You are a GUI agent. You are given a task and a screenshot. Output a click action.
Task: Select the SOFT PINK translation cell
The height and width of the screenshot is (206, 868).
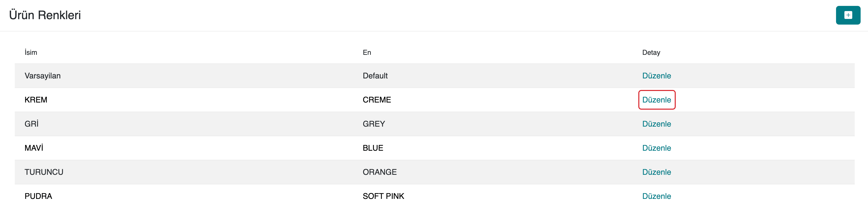[383, 196]
